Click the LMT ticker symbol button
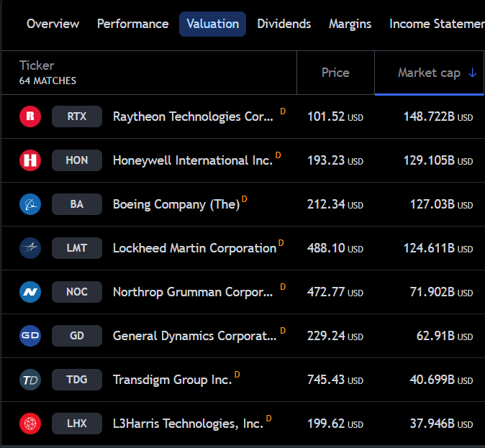Screen dimensions: 485x448 76,248
